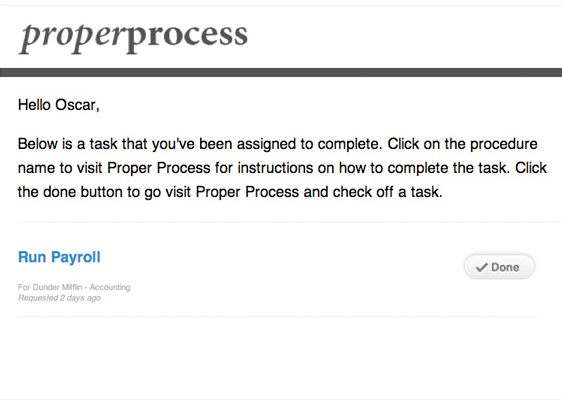Click the 'procedure' word in instructions

(504, 144)
